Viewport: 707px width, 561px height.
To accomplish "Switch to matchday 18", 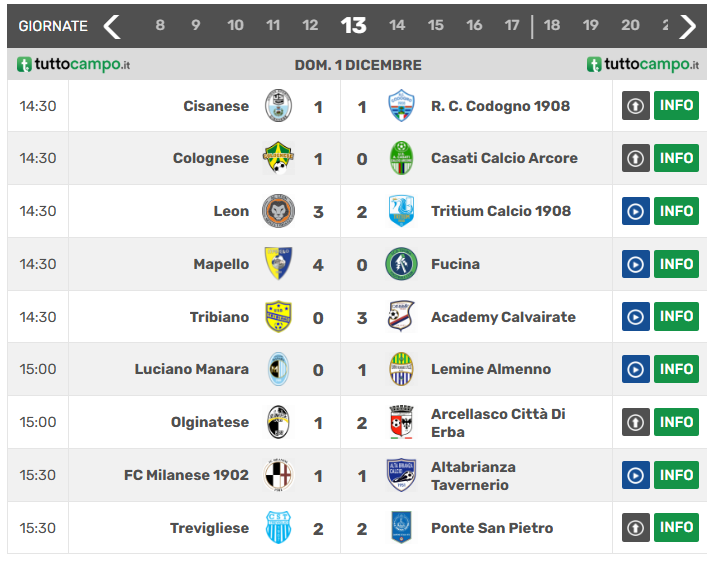I will (552, 26).
